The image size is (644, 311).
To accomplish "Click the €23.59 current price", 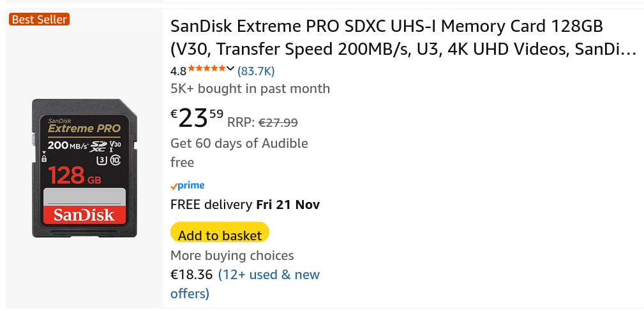I will (197, 118).
